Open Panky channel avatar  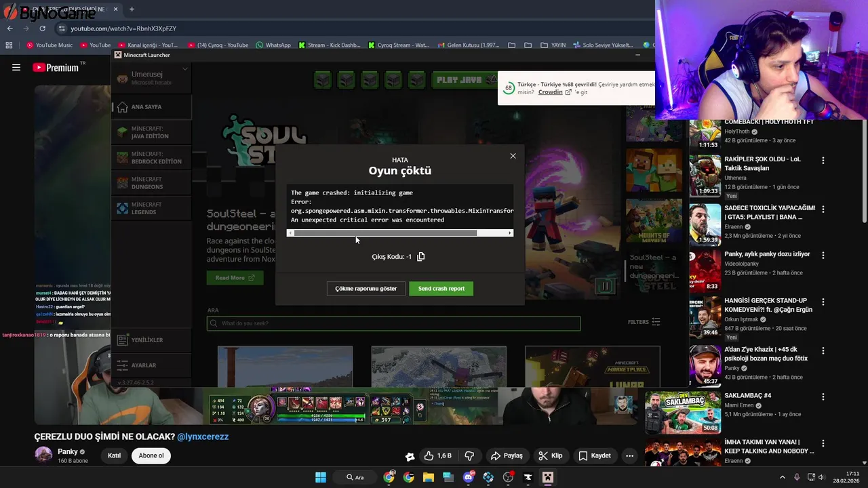tap(43, 455)
